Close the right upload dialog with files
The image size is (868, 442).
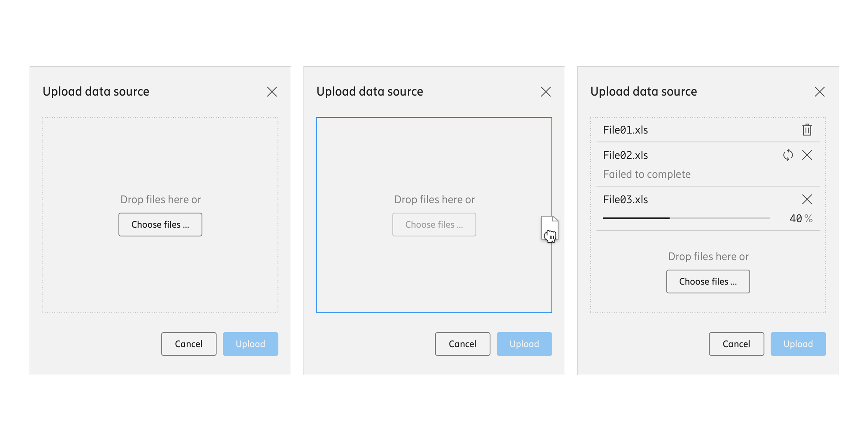pyautogui.click(x=820, y=91)
